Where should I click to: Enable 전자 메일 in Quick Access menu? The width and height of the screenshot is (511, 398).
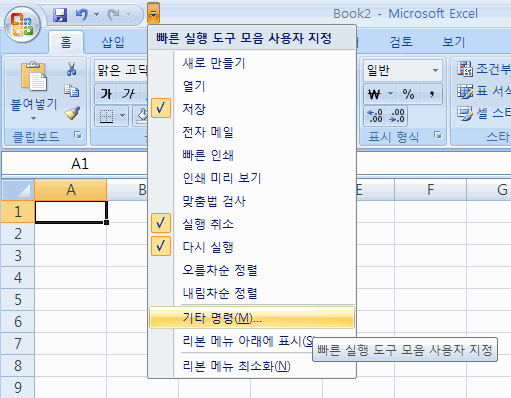252,132
